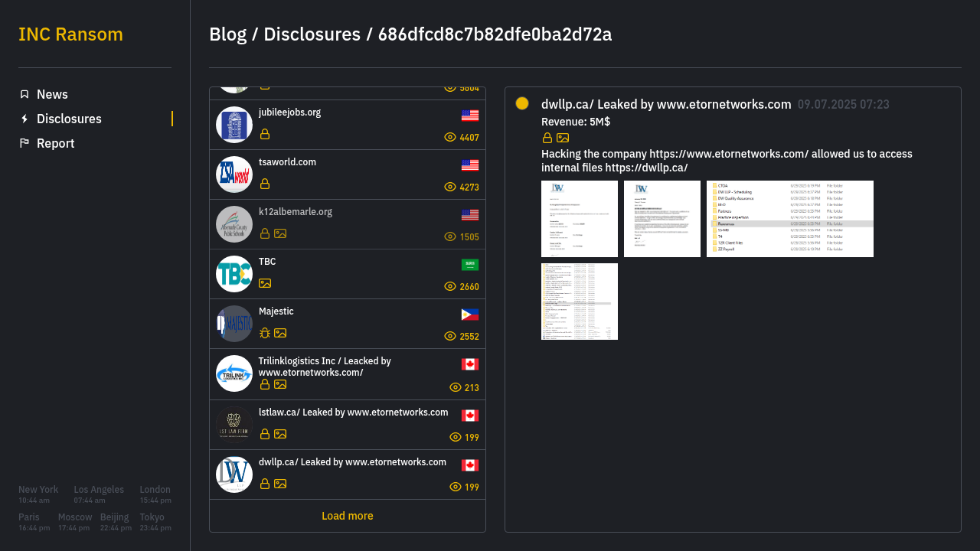Open the dwllp.ca entry in the list
Screen dimensions: 980x551
pos(348,474)
